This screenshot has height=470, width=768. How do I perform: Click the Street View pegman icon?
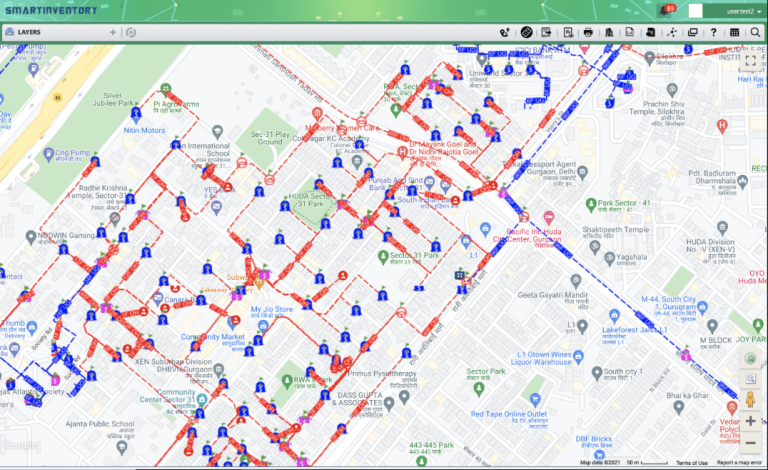tap(750, 399)
